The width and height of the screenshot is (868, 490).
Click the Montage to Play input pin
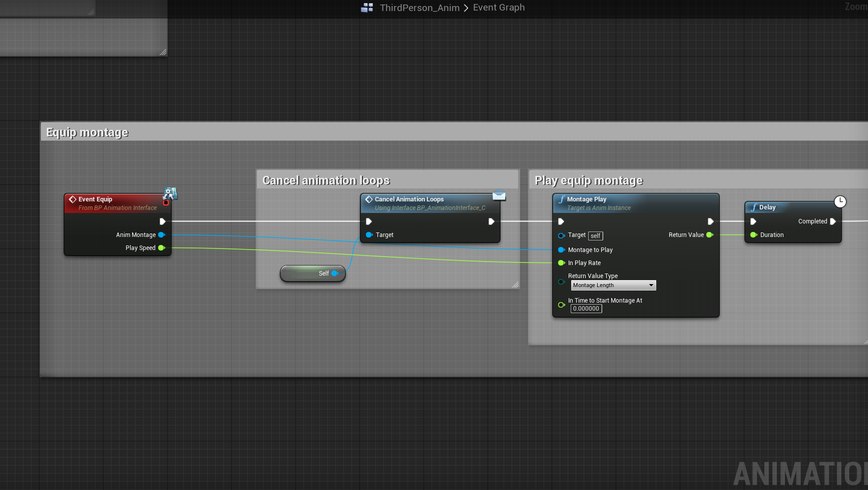pyautogui.click(x=561, y=250)
